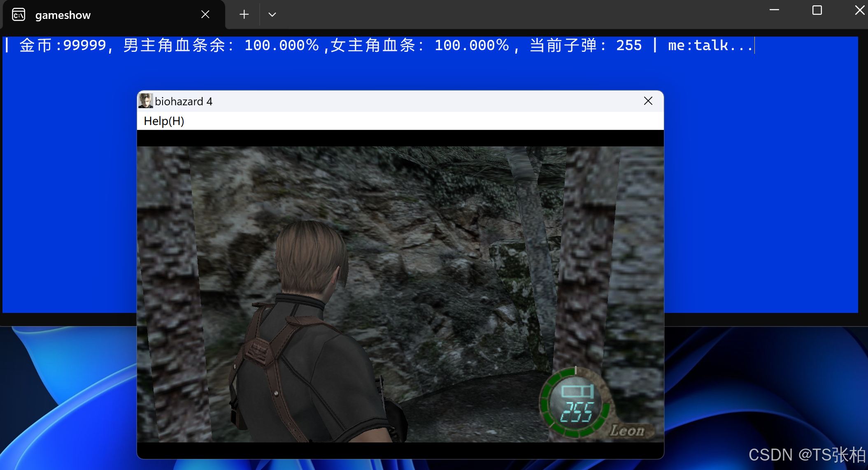Click the 金币:99999 gold text in terminal
The height and width of the screenshot is (470, 868).
point(63,45)
